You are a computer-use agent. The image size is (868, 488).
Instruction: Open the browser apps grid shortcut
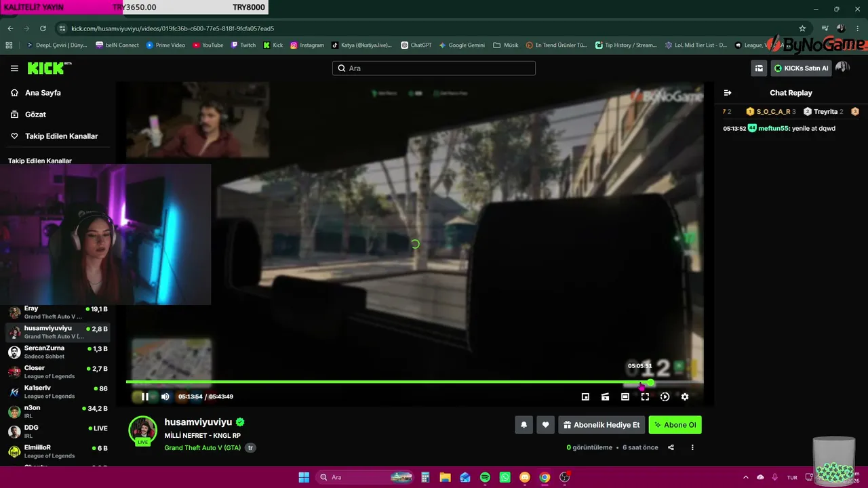tap(9, 45)
